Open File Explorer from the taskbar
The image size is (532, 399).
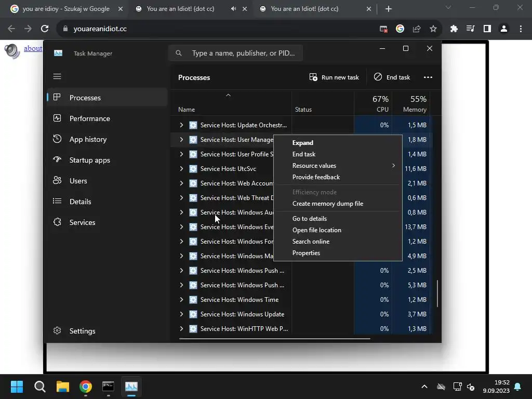point(63,387)
